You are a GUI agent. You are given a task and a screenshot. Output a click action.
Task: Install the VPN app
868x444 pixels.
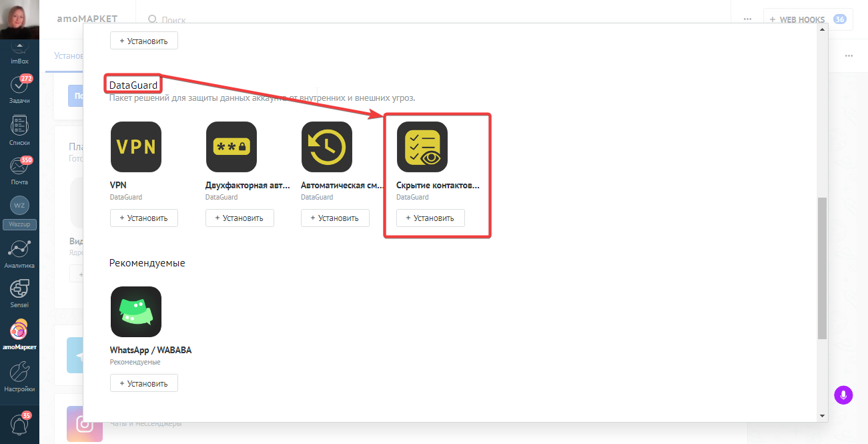tap(144, 218)
